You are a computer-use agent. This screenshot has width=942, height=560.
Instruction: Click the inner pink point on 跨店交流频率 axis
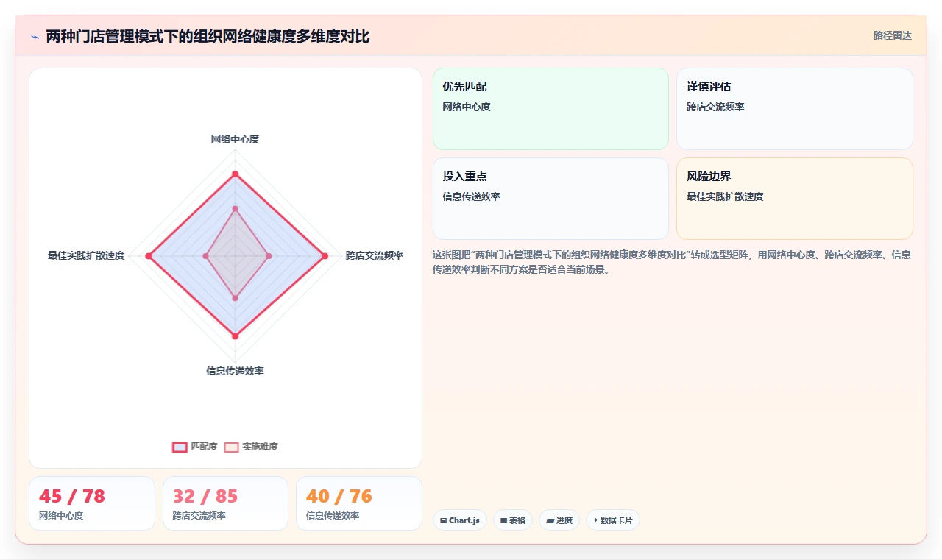click(269, 256)
